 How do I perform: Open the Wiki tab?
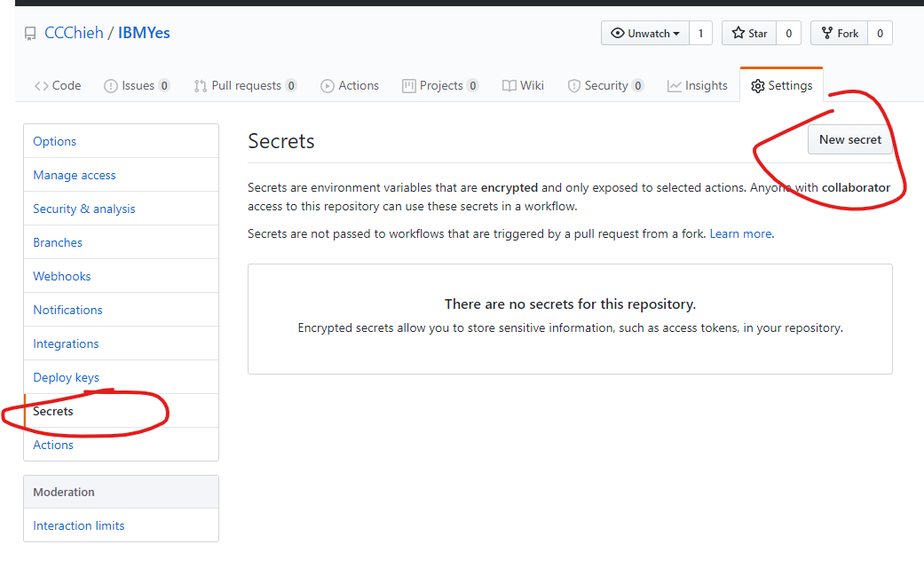point(523,86)
